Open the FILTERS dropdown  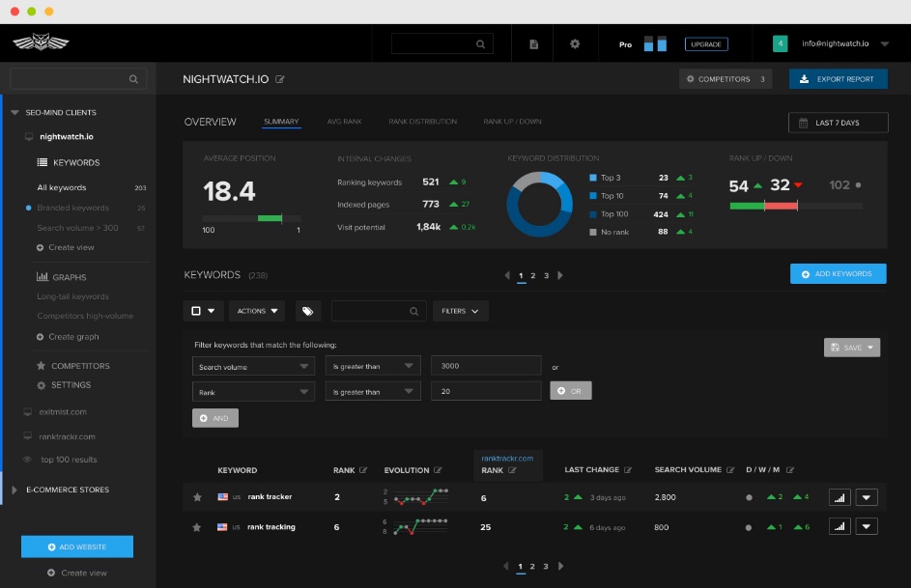point(460,311)
